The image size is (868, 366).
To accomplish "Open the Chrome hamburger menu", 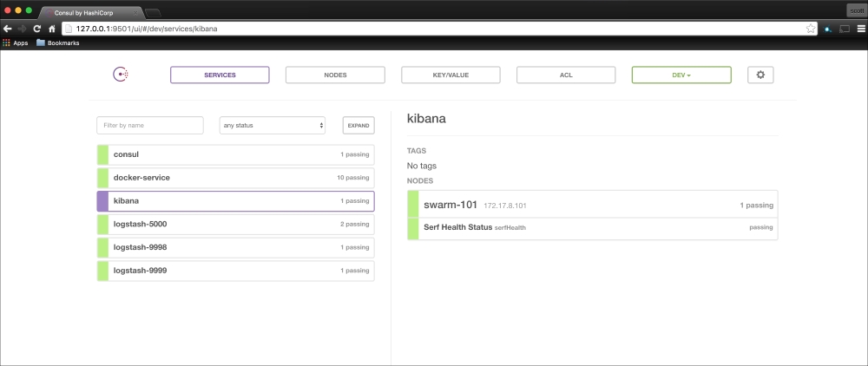I will click(x=860, y=29).
